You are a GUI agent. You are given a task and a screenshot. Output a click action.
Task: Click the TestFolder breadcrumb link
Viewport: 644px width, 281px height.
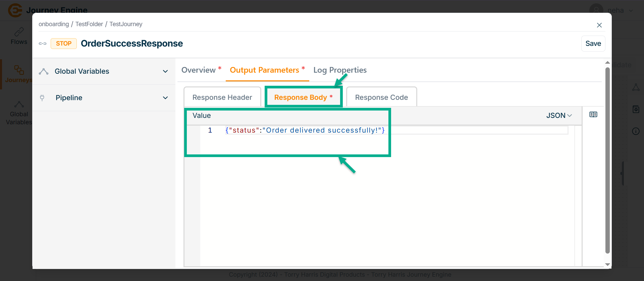click(89, 24)
